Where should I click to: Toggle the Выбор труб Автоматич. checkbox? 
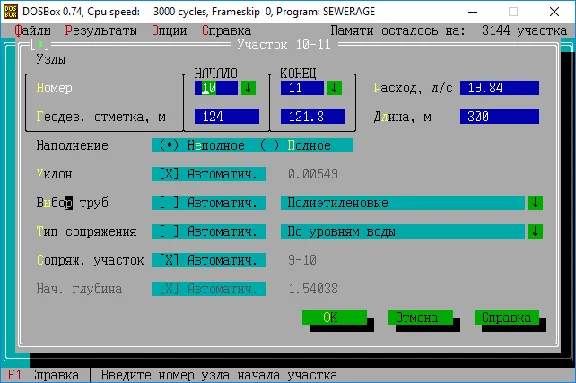tap(209, 203)
